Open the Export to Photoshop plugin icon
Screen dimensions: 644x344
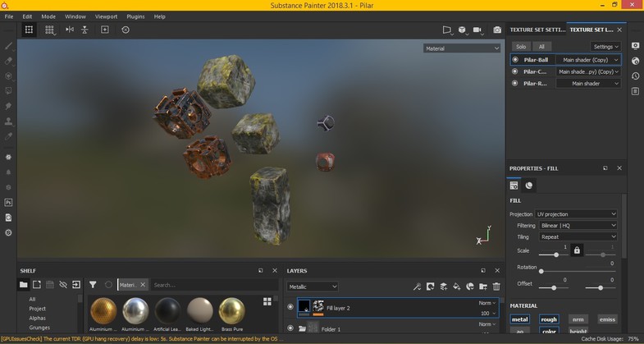tap(8, 202)
